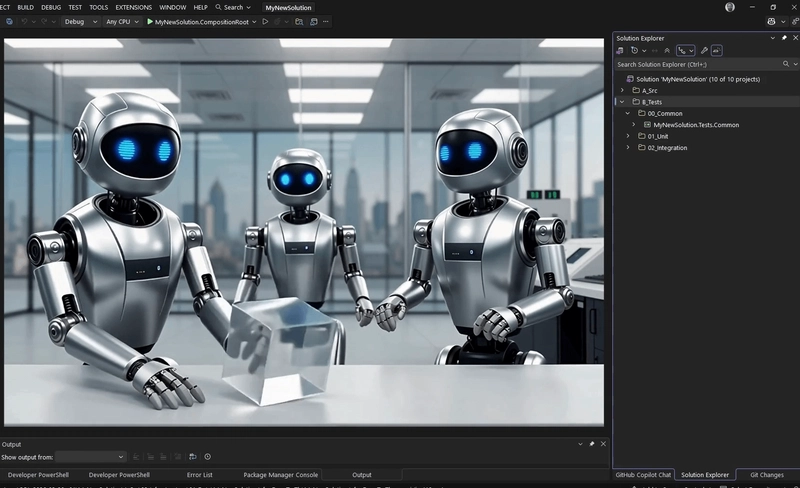Expand the 01_Unit folder node
The height and width of the screenshot is (488, 800).
629,136
